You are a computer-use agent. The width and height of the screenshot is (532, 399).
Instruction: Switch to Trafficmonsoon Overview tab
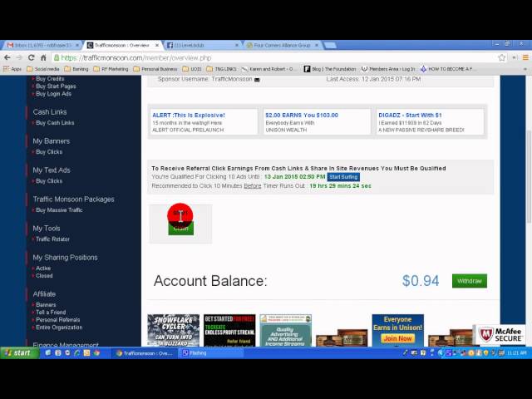[122, 45]
